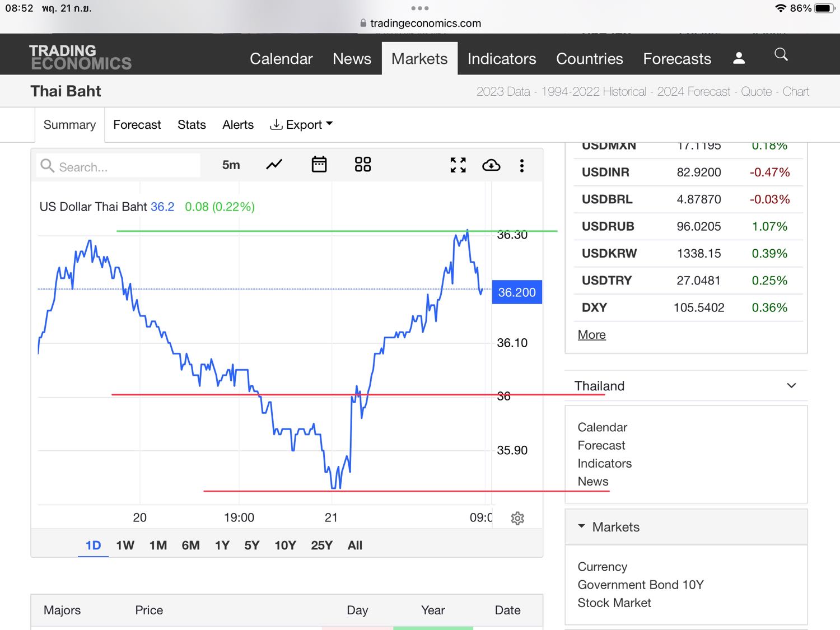The height and width of the screenshot is (630, 840).
Task: Open chart settings gear icon
Action: tap(517, 518)
